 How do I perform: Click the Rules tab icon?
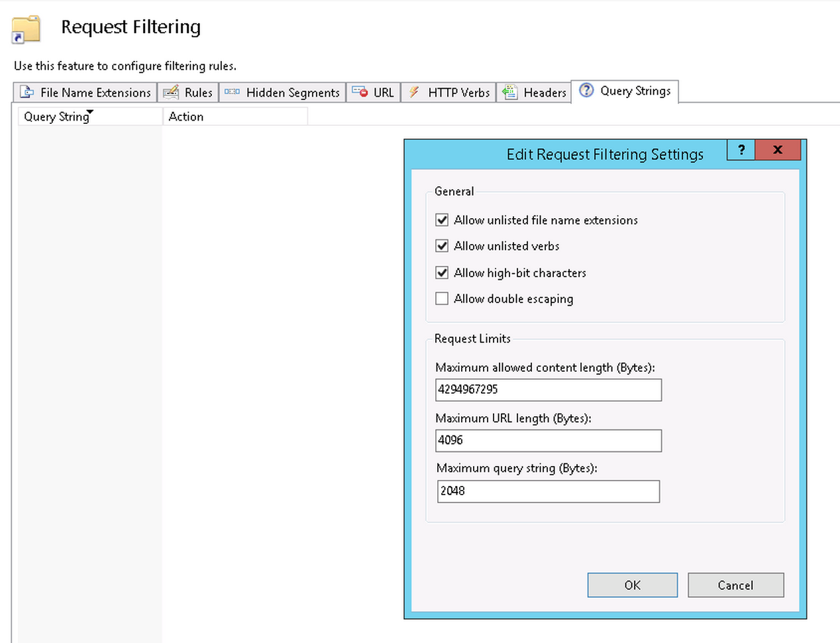[x=170, y=92]
